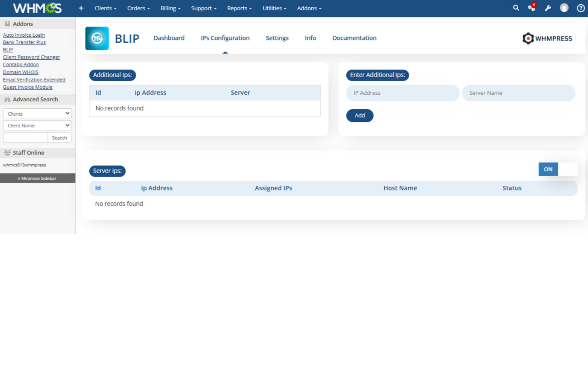
Task: Open the Dashboard tab
Action: click(169, 38)
